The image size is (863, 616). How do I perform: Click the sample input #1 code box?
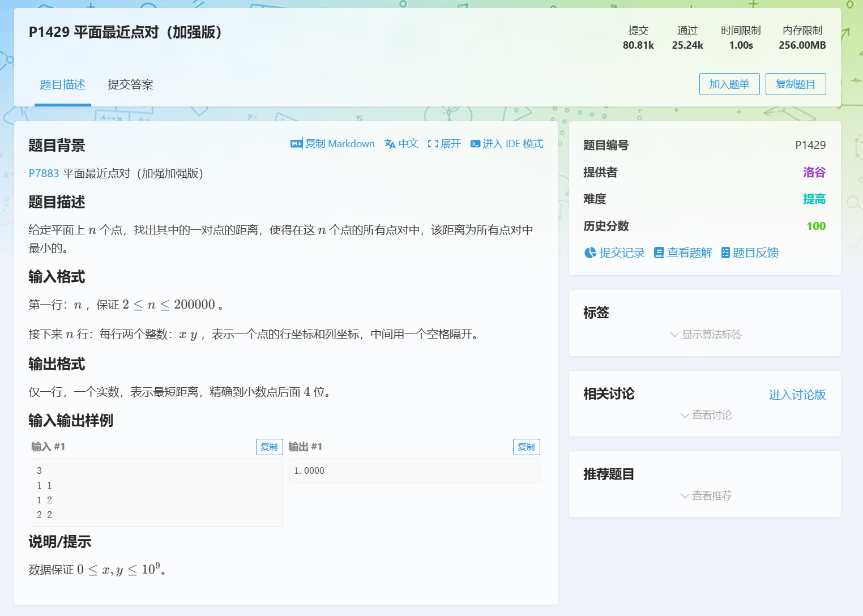point(157,493)
